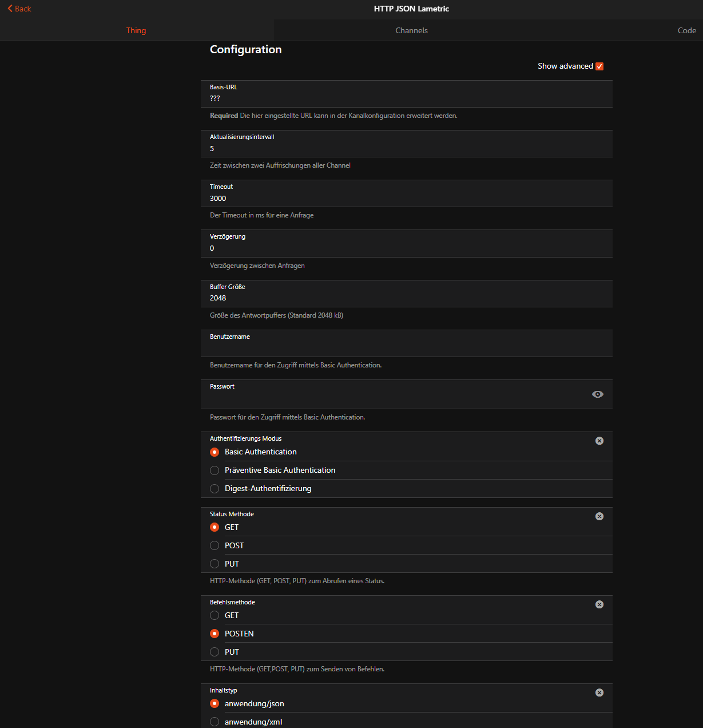
Task: Uncheck the Show advanced checkbox
Action: [x=599, y=66]
